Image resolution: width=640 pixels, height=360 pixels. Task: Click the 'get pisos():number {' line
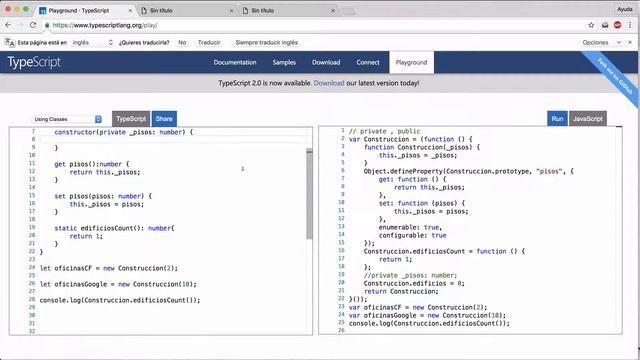click(x=92, y=164)
